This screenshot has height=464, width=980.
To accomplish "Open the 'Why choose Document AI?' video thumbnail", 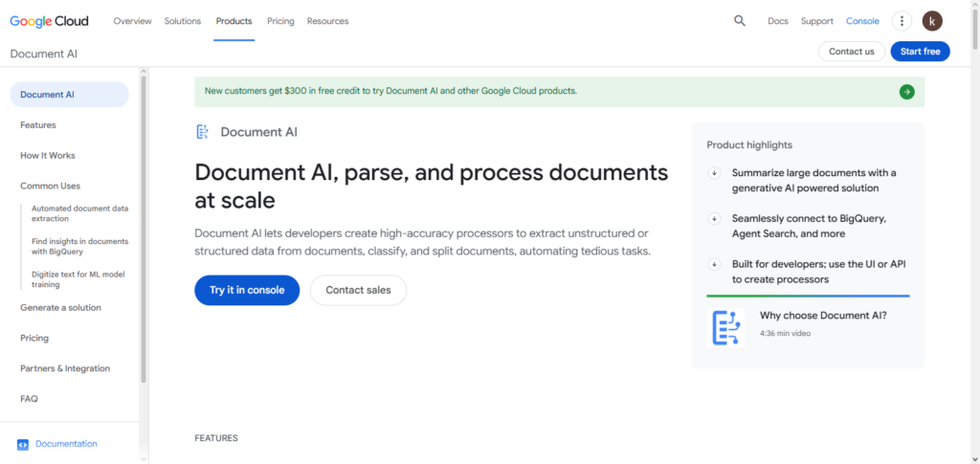I will (x=725, y=327).
